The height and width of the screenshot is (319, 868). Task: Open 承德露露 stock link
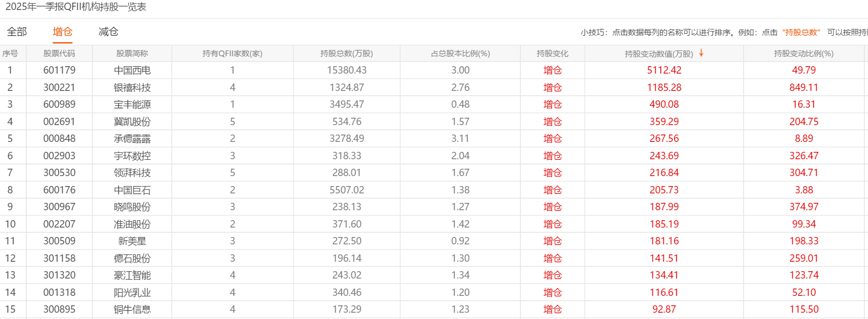pos(132,139)
